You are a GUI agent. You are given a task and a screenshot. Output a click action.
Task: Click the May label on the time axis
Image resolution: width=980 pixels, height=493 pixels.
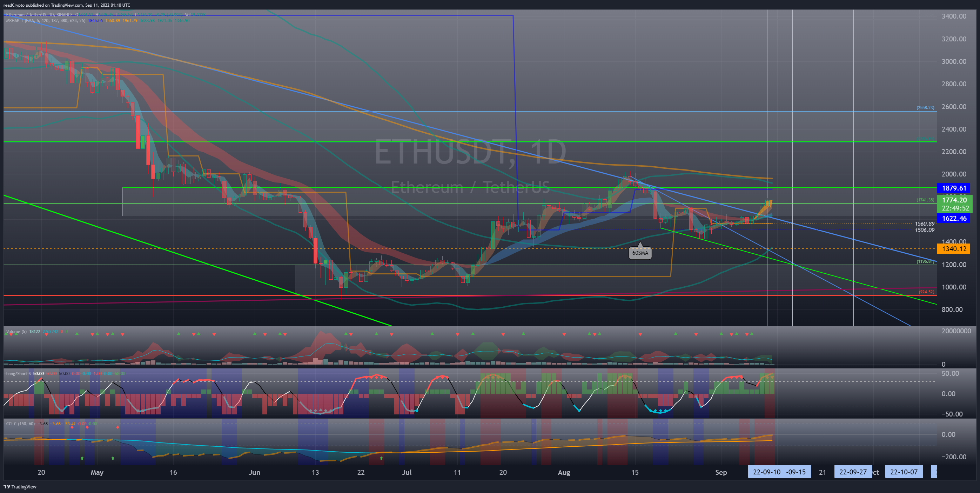pos(97,472)
